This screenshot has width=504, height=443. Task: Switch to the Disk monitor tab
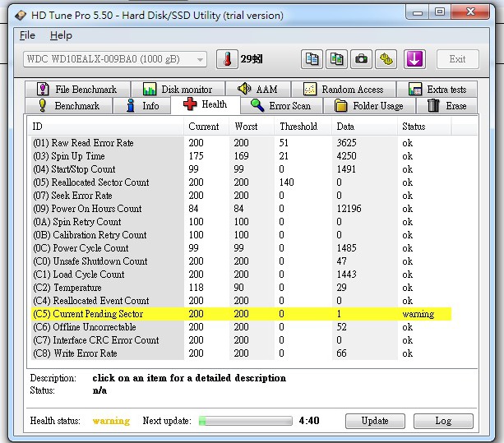point(178,89)
